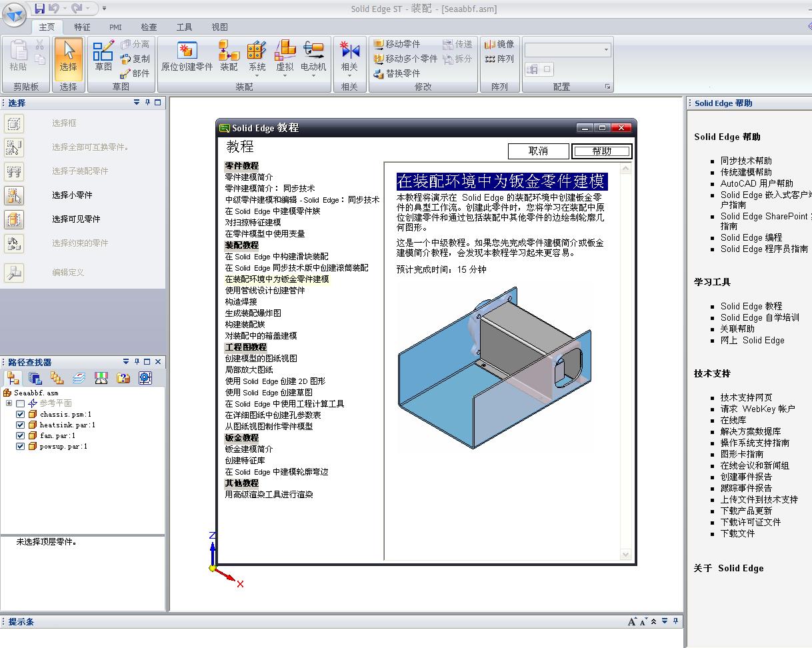Screen dimensions: 812x648
Task: Open the select tools tab in PathFinder
Action: click(123, 378)
